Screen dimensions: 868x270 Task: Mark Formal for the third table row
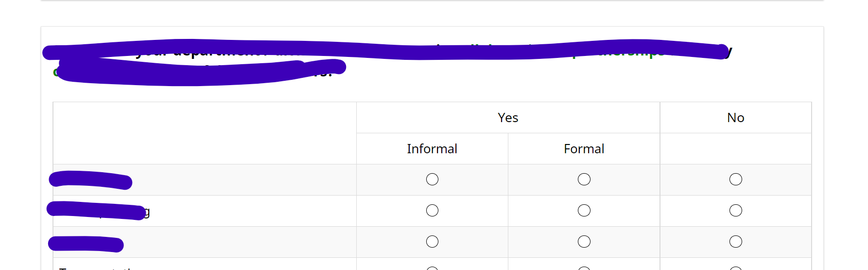click(584, 242)
